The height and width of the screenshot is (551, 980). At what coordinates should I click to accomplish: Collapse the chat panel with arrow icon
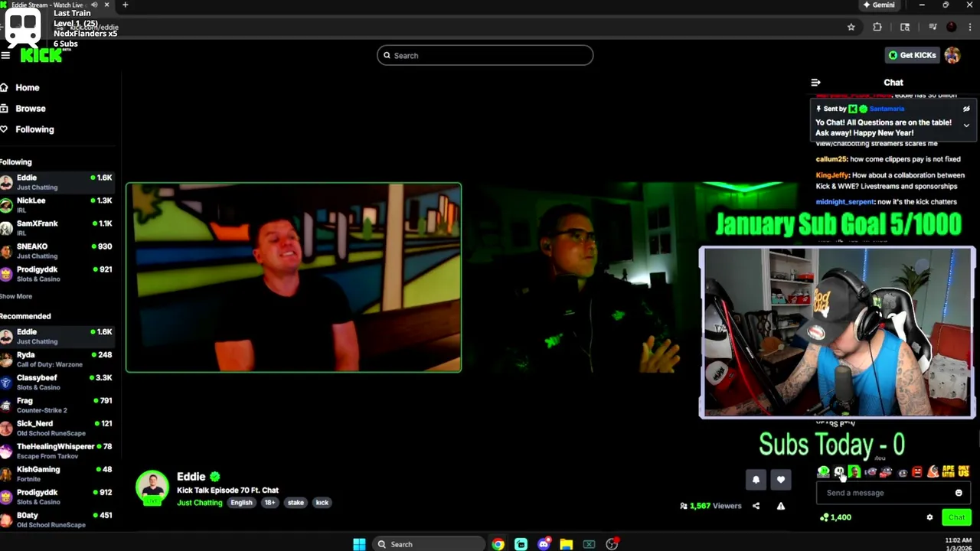(815, 82)
